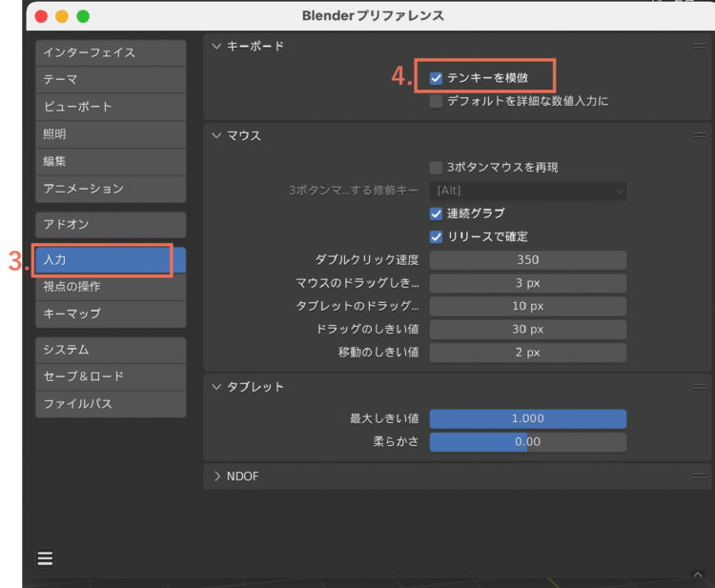Click the grip dots on マウス panel
This screenshot has width=715, height=588.
point(699,135)
